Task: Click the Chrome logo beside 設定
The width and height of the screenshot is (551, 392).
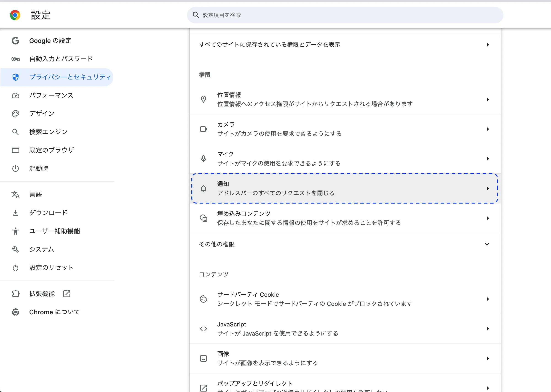Action: pos(15,15)
